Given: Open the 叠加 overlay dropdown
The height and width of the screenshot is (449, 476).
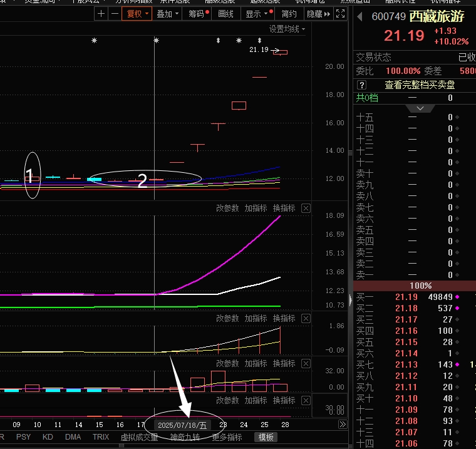Looking at the screenshot, I should [x=167, y=14].
